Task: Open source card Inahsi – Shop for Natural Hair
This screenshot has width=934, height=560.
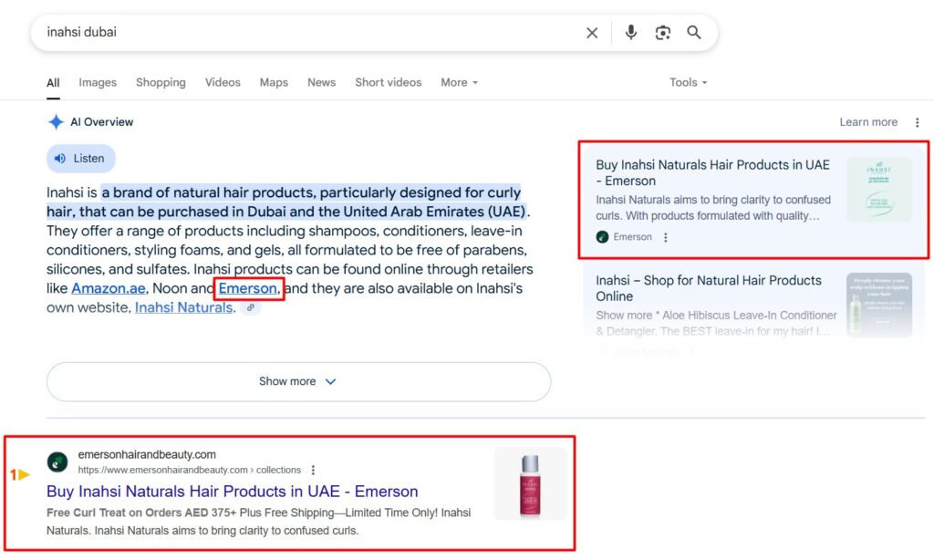Action: (752, 308)
